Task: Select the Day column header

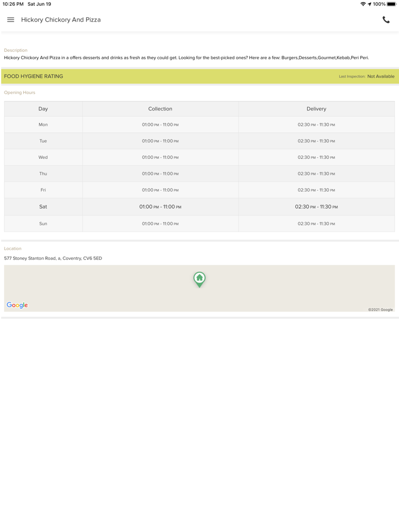Action: [x=43, y=109]
